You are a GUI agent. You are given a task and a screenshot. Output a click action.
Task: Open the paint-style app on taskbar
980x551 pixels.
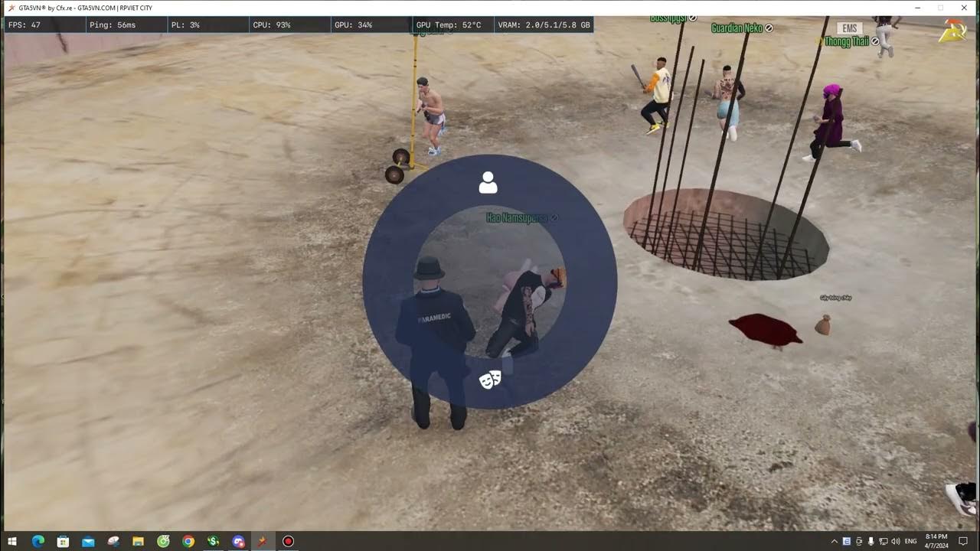(113, 541)
